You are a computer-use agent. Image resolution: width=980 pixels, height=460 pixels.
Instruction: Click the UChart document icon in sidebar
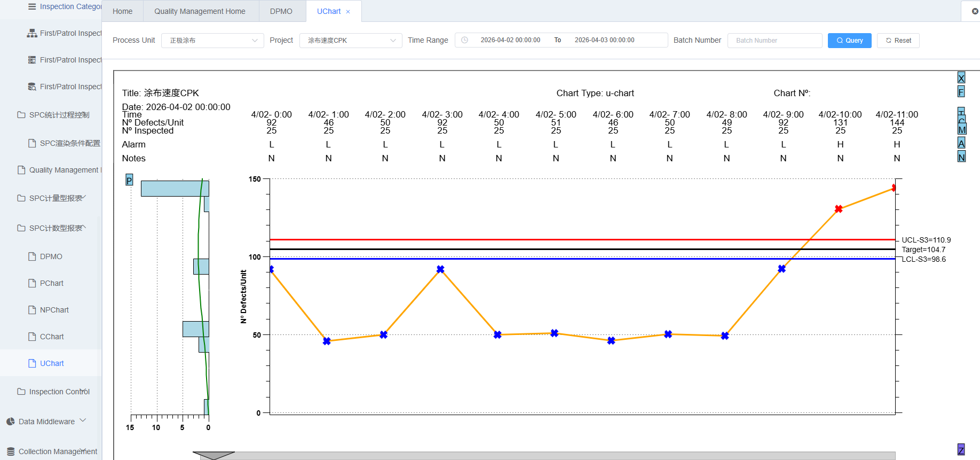32,363
